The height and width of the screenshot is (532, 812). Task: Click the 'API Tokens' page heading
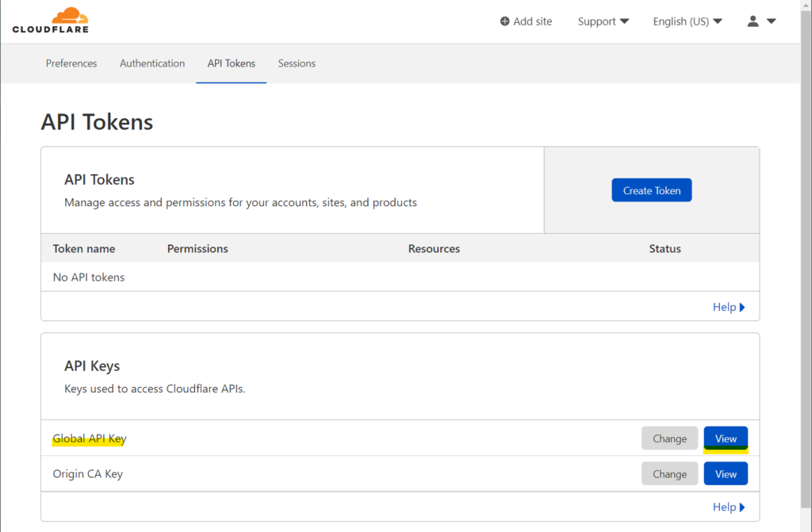pos(97,122)
